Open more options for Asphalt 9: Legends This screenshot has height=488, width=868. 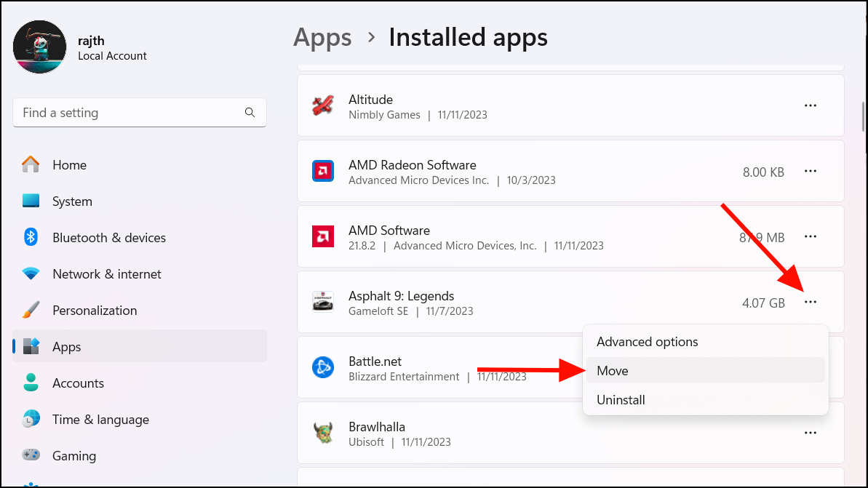point(811,302)
